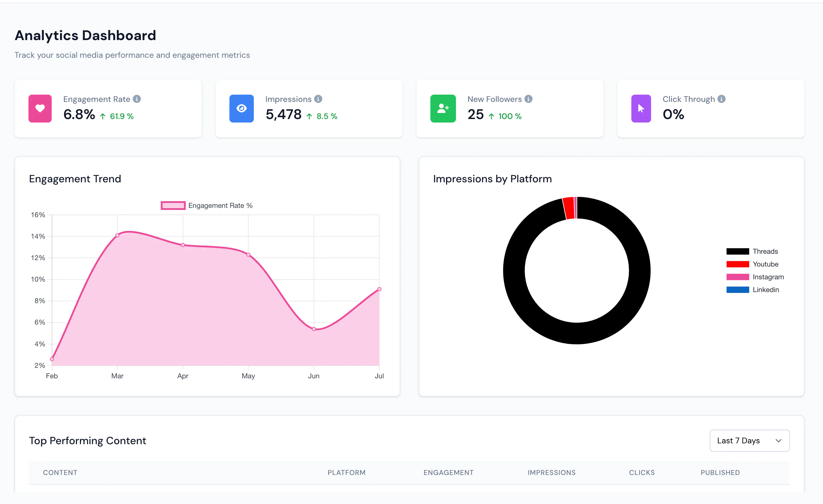The image size is (823, 504).
Task: Click the 5,478 impressions value
Action: [x=283, y=115]
